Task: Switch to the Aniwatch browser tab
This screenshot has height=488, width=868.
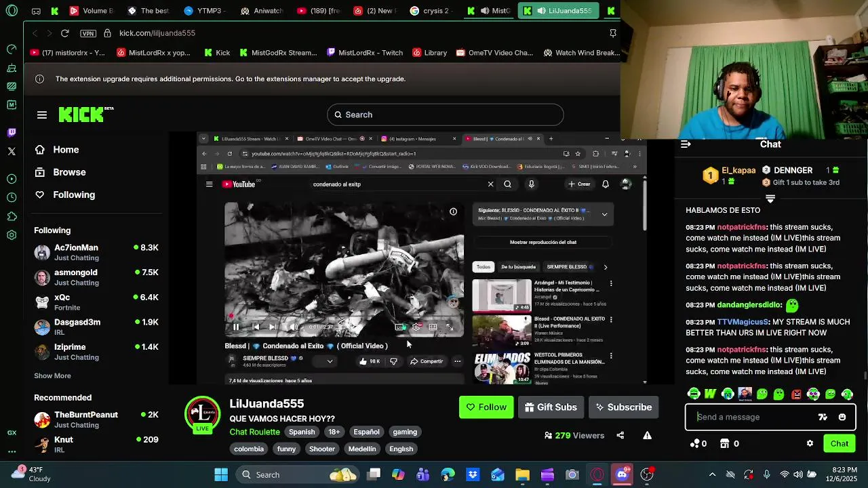Action: 261,11
